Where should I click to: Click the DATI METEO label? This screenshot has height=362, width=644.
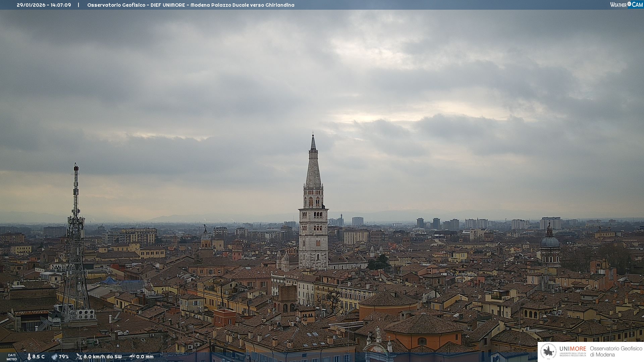click(12, 357)
